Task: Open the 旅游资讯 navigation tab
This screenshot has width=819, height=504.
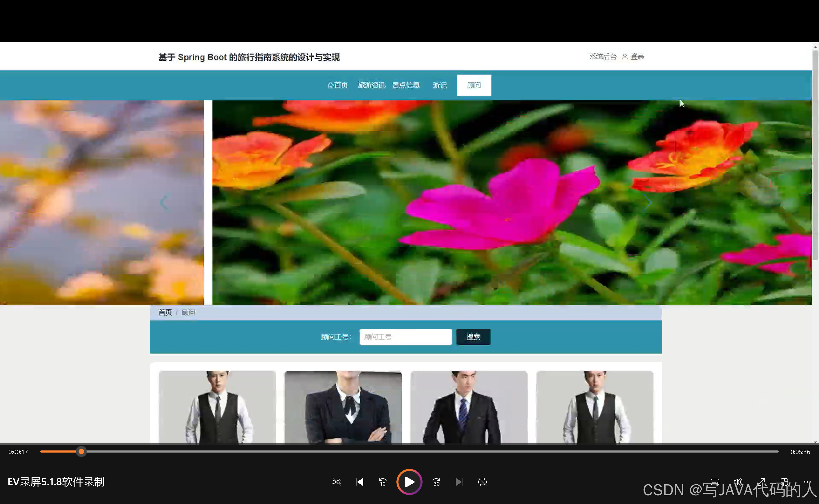Action: click(371, 85)
